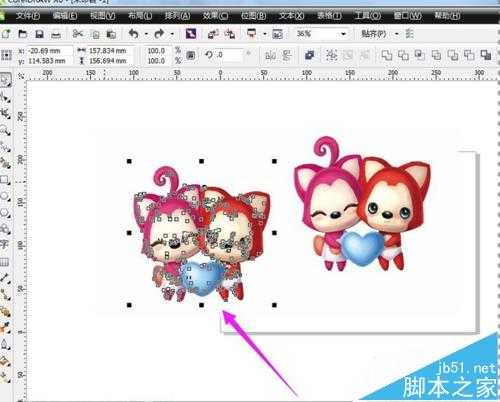The width and height of the screenshot is (500, 402).
Task: Click the x position value field
Action: (x=49, y=51)
